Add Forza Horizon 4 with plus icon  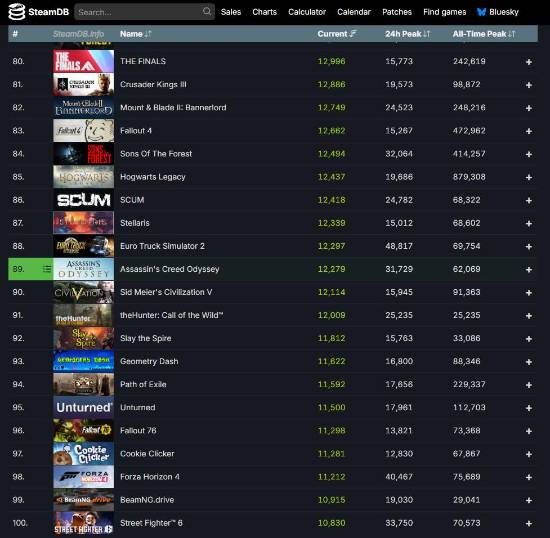[529, 478]
